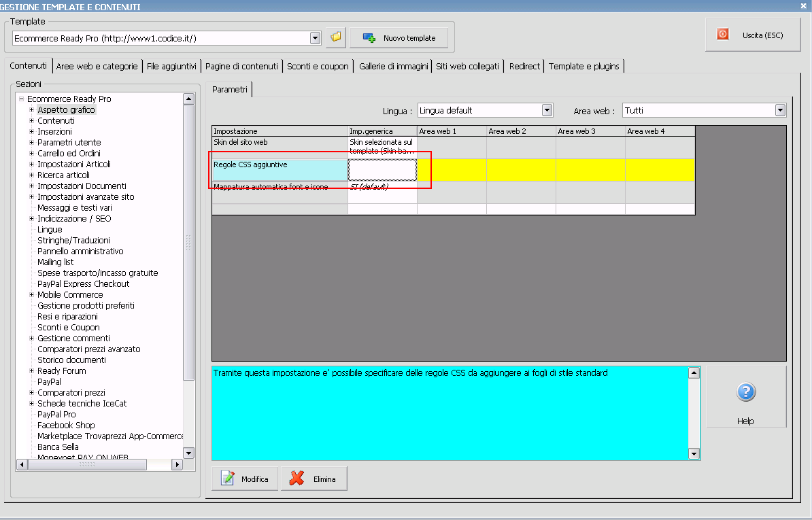The image size is (812, 520).
Task: Select Sconti e Coupon tree item
Action: (69, 327)
